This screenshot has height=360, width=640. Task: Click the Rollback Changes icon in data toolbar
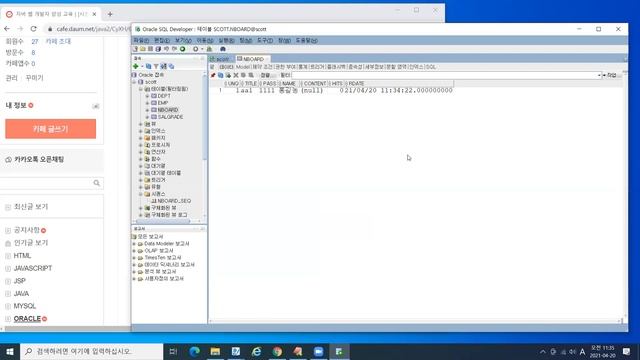(251, 75)
